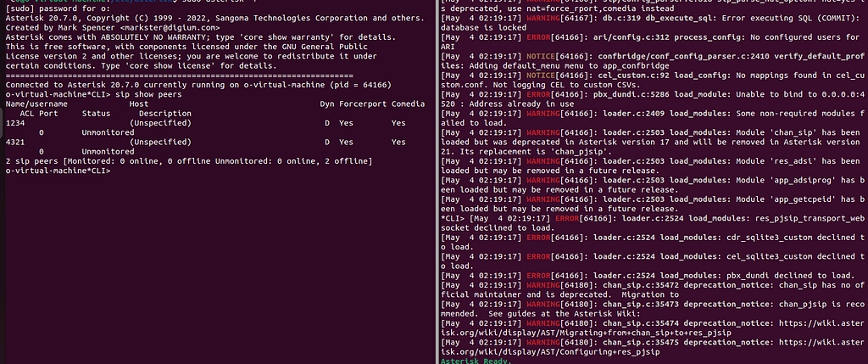The height and width of the screenshot is (364, 868).
Task: Click 'chan_pjsip is recommended' warning line
Action: point(654,309)
